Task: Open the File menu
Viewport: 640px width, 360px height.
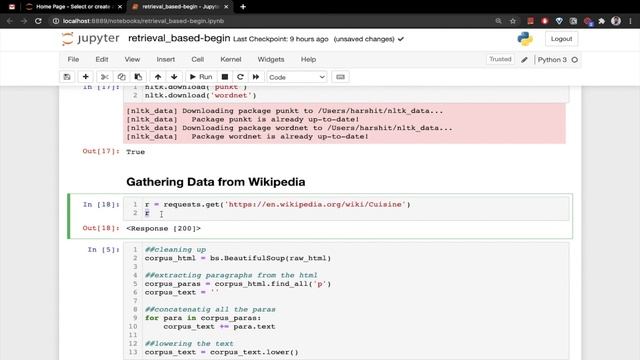Action: coord(73,60)
